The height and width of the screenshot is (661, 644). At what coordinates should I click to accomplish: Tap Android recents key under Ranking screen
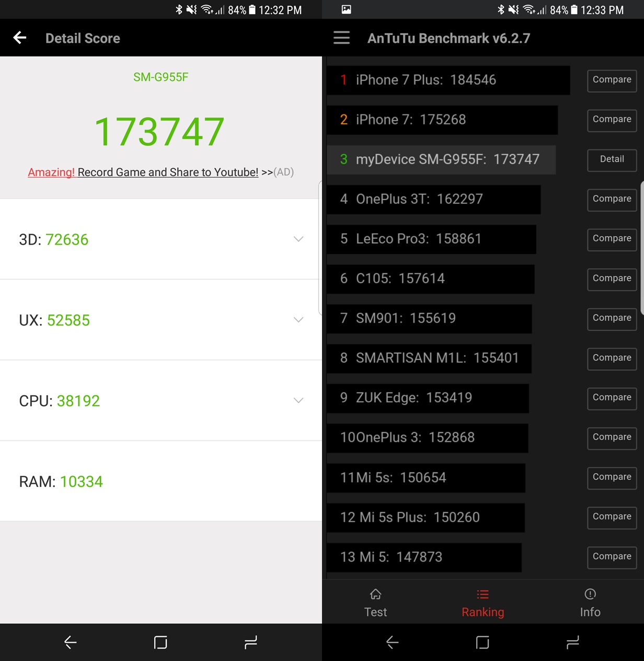pyautogui.click(x=573, y=642)
